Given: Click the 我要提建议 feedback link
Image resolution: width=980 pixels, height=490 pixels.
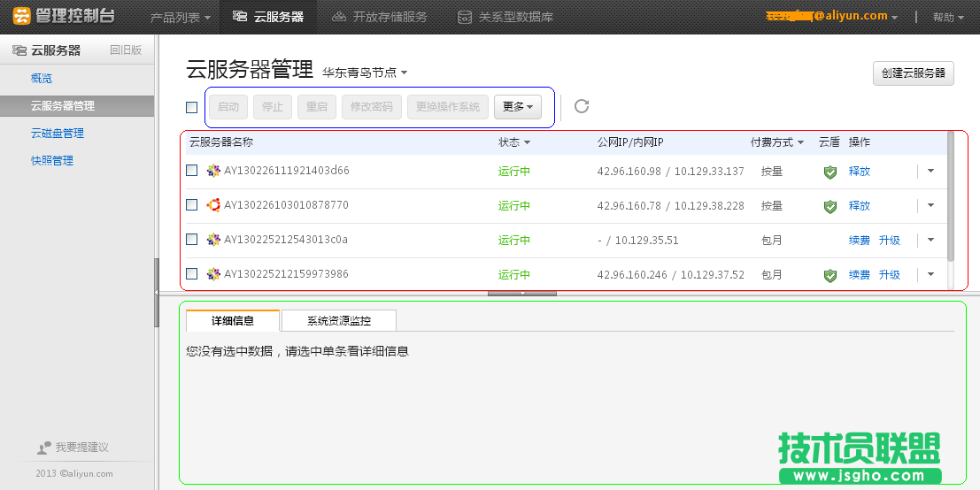Looking at the screenshot, I should point(81,448).
